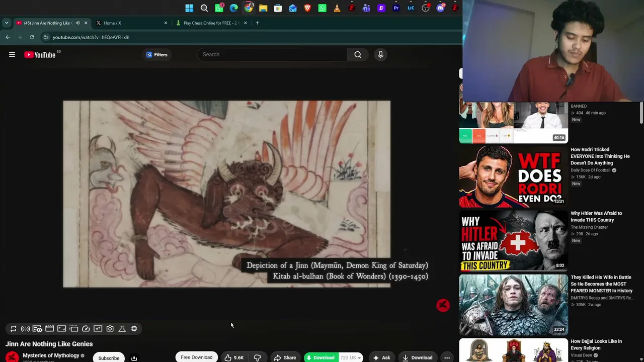The width and height of the screenshot is (644, 362).
Task: Click the eye visibility icon in player toolbar
Action: [37, 329]
